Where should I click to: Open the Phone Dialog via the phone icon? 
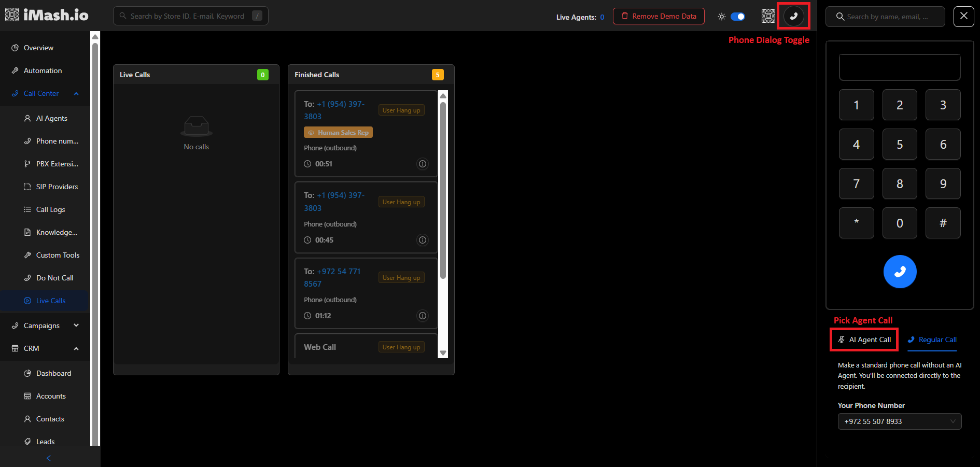click(x=793, y=16)
